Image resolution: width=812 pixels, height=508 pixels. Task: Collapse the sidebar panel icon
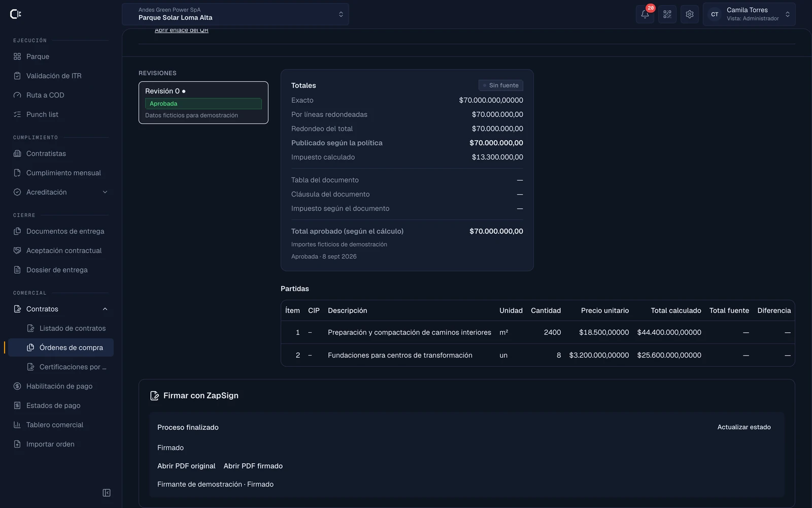[107, 493]
